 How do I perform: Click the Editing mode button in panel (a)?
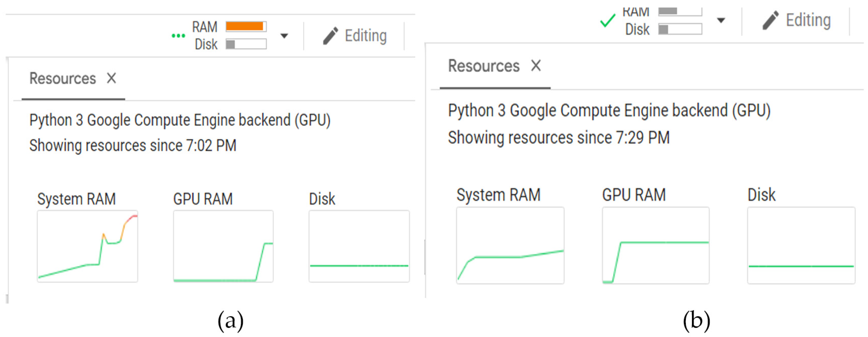click(x=366, y=36)
